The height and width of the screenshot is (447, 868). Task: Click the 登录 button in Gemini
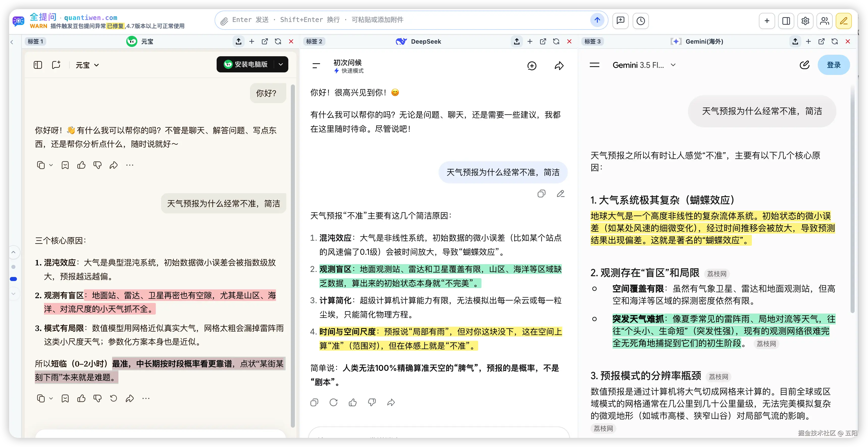point(834,65)
